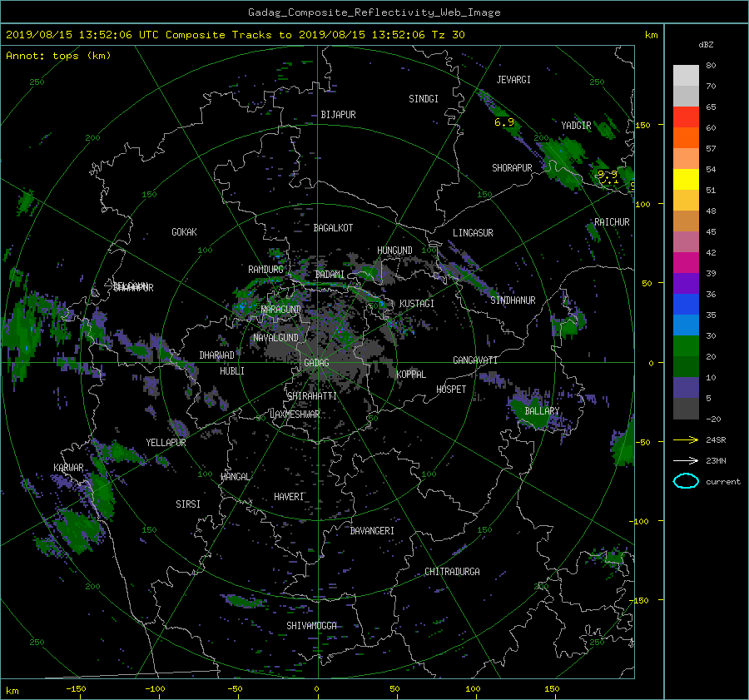749x700 pixels.
Task: Select the KARWAR city label
Action: 68,468
